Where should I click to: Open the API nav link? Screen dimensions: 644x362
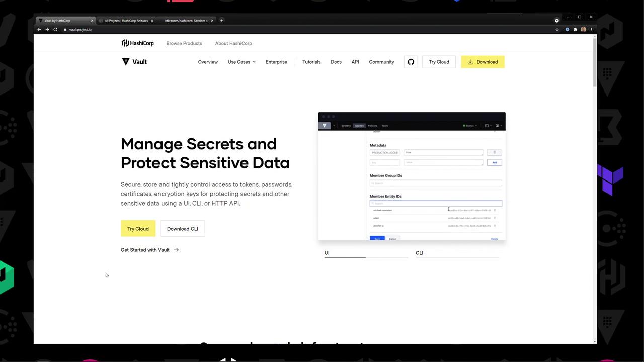pos(355,62)
